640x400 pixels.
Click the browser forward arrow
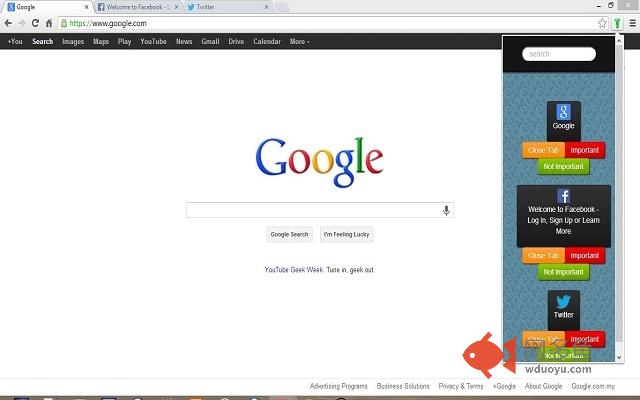(22, 23)
